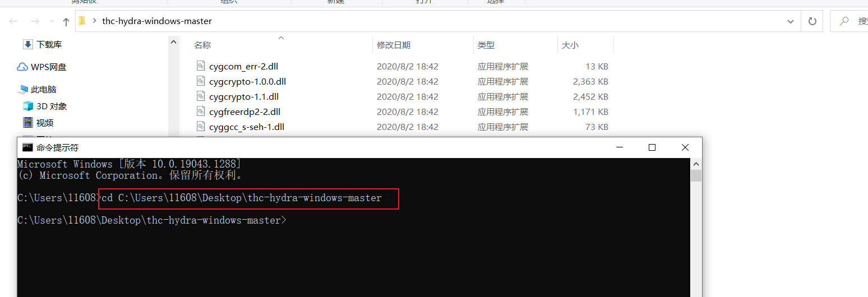Select 此电脑 in navigation pane
The height and width of the screenshot is (297, 868).
point(38,89)
